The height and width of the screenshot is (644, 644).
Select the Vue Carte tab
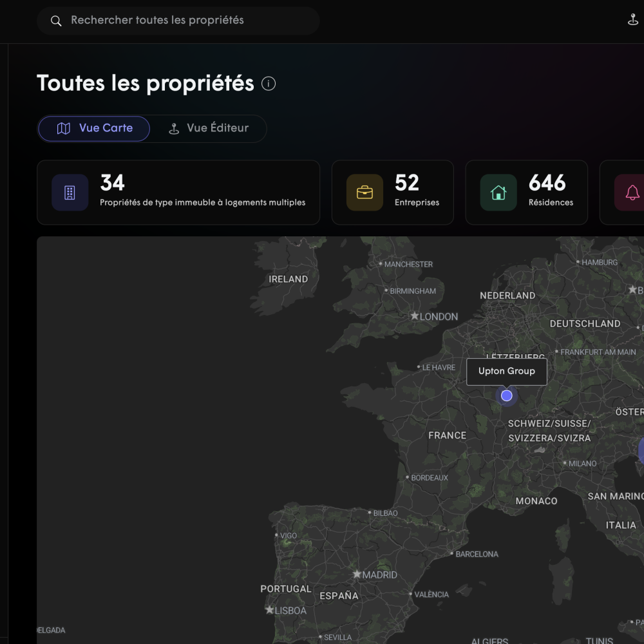point(94,128)
